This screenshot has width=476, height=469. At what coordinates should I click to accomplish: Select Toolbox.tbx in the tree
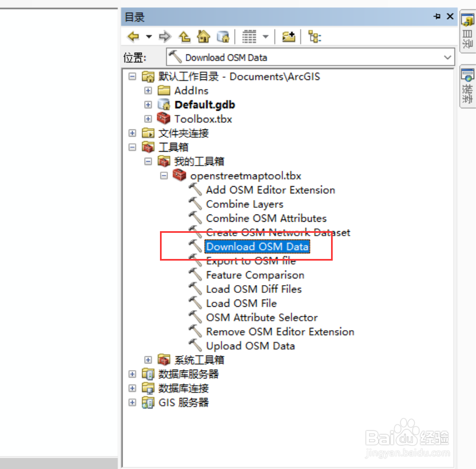click(203, 119)
